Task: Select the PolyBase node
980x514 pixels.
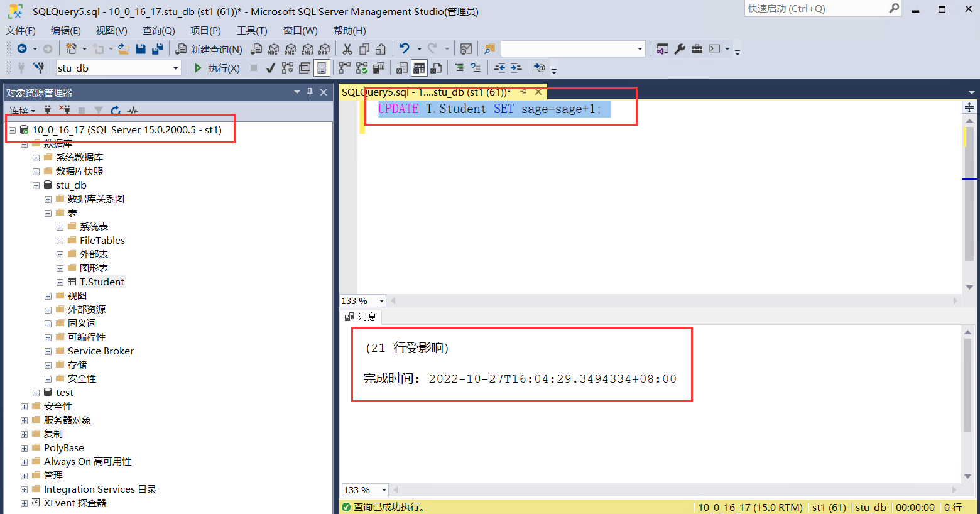Action: click(64, 448)
